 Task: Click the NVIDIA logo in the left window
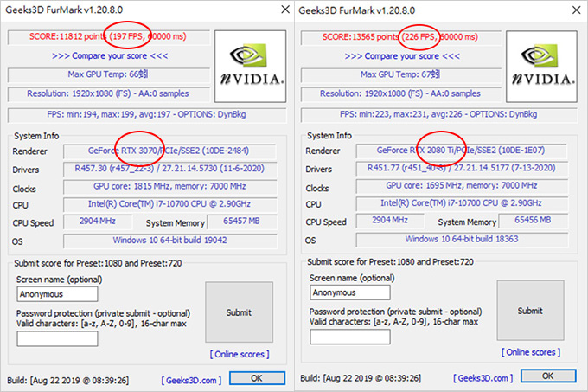click(250, 67)
